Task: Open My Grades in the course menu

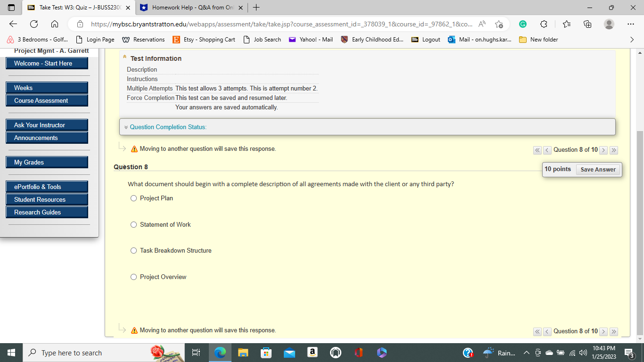Action: coord(47,162)
